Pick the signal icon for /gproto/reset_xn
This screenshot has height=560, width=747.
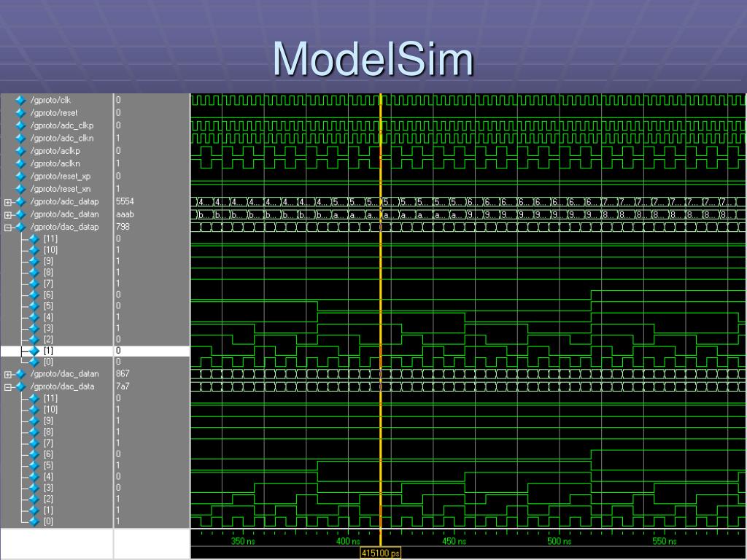coord(20,189)
